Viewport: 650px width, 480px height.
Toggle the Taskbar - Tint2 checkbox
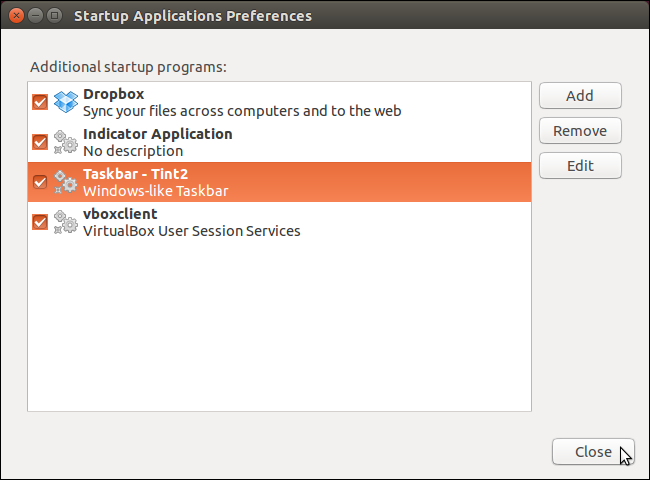point(40,182)
